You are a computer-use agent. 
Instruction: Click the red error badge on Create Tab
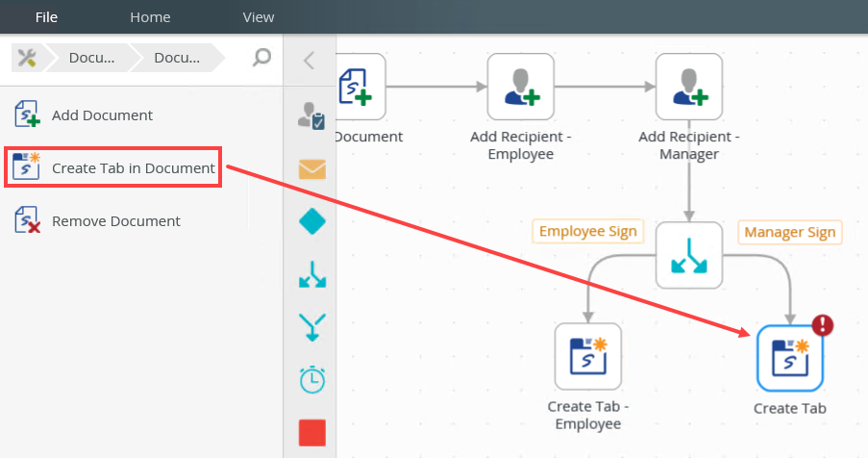tap(823, 325)
